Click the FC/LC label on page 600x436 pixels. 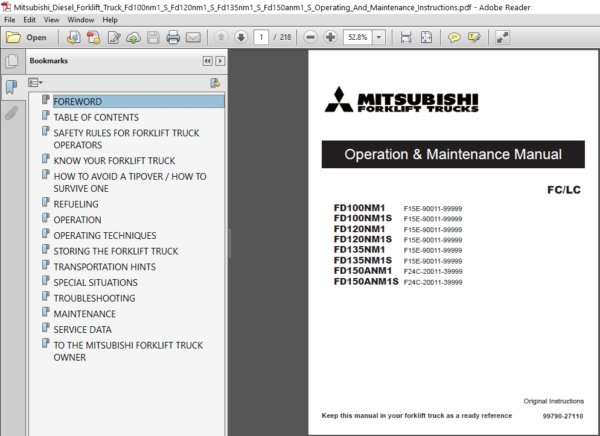click(x=564, y=190)
